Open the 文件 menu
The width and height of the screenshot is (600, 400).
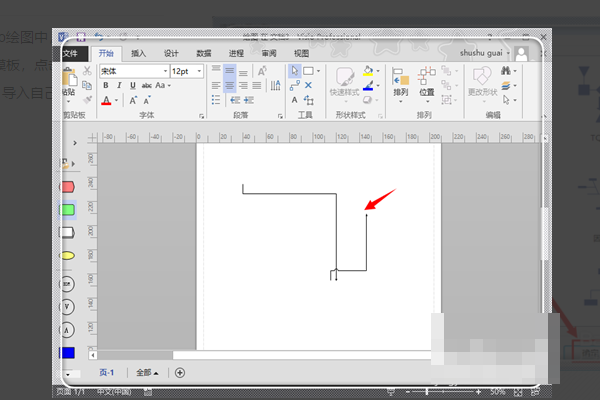point(70,53)
